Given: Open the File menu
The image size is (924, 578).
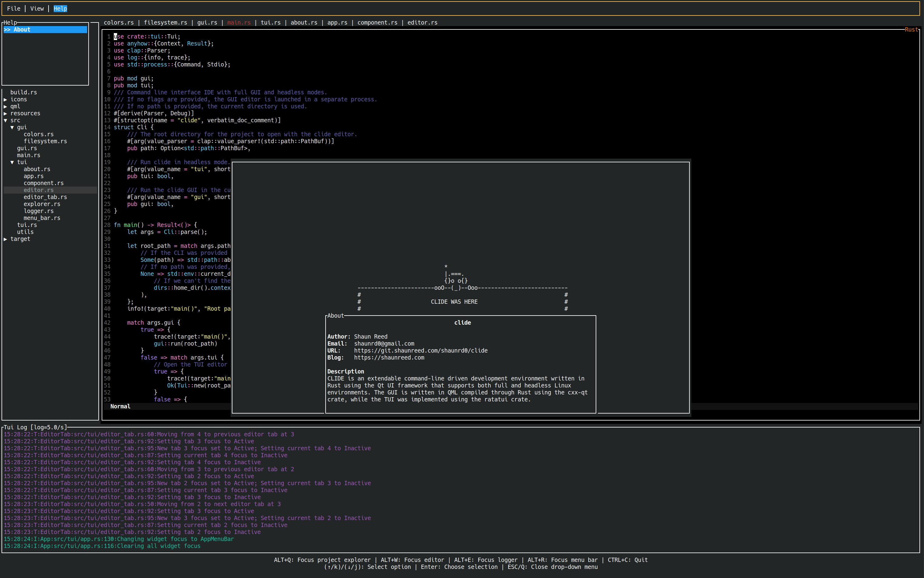Looking at the screenshot, I should (x=14, y=8).
